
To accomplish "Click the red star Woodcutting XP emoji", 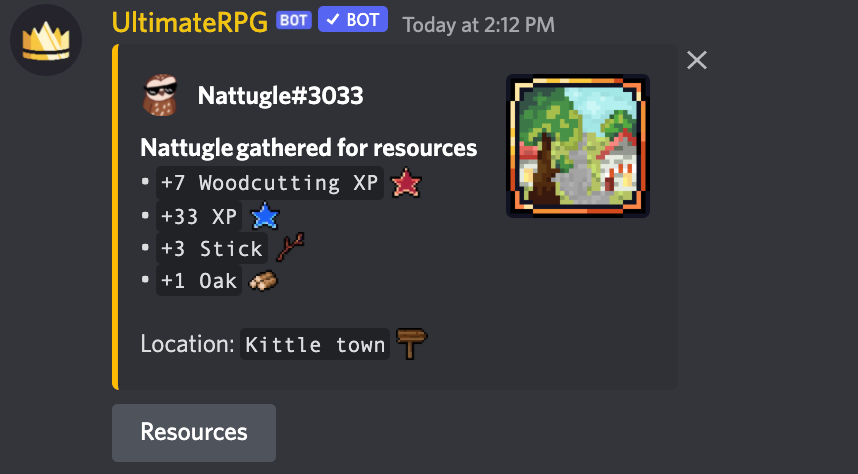I will click(406, 183).
